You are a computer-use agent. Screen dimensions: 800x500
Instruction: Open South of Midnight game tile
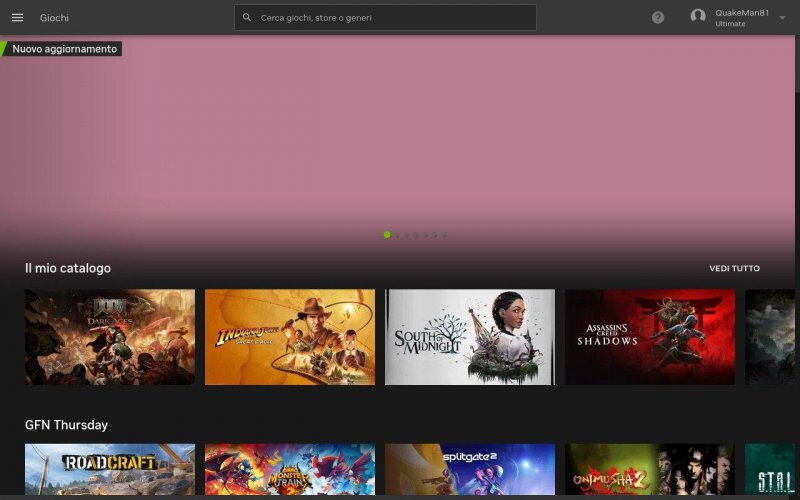[x=470, y=337]
